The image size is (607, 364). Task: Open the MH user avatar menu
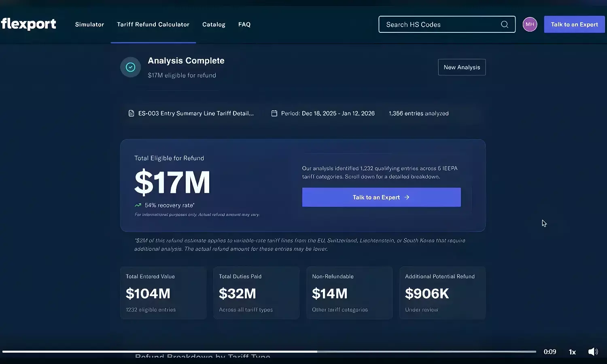530,25
